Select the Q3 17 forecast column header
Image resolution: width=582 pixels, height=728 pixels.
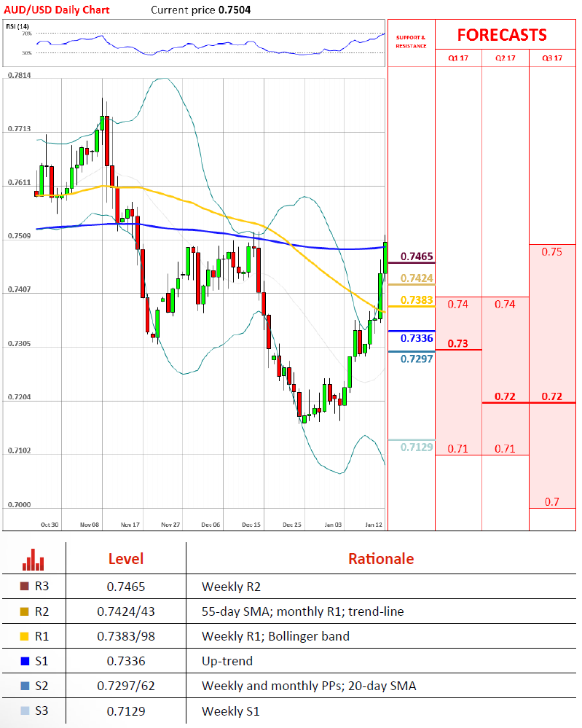(x=552, y=58)
